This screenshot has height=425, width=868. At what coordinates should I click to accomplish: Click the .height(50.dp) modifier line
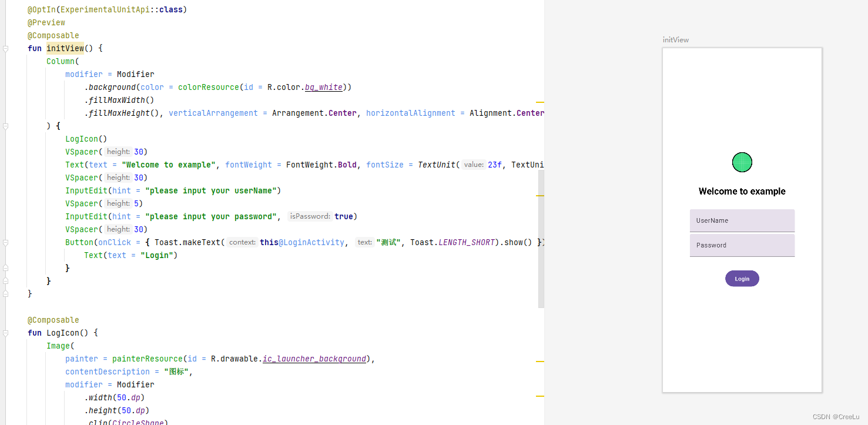[x=117, y=410]
